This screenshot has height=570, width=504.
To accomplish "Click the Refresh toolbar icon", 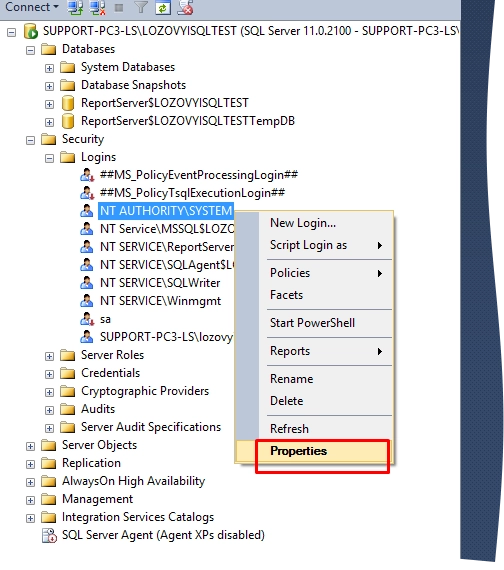I will click(x=163, y=7).
